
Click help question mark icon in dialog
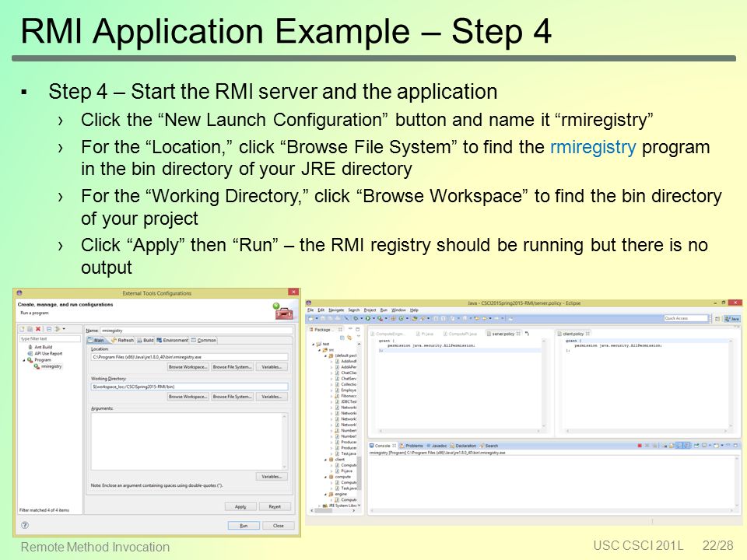tap(25, 525)
